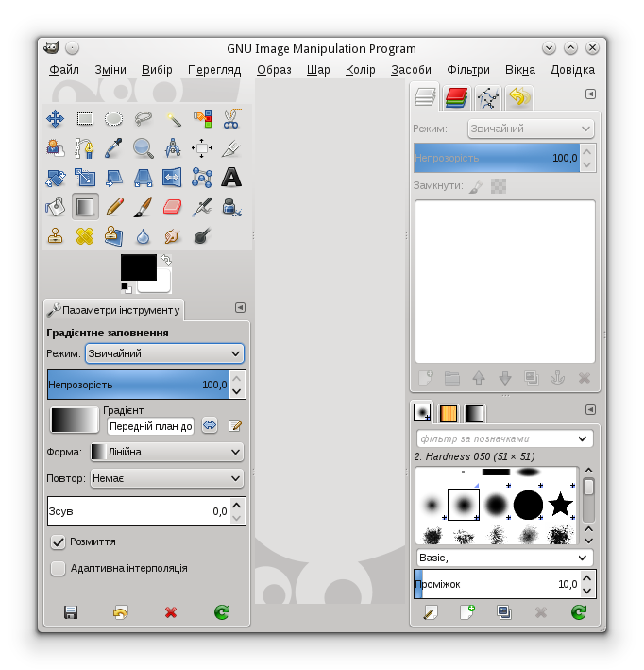The image size is (644, 670).
Task: Open tool options Режим dropdown
Action: 165,353
